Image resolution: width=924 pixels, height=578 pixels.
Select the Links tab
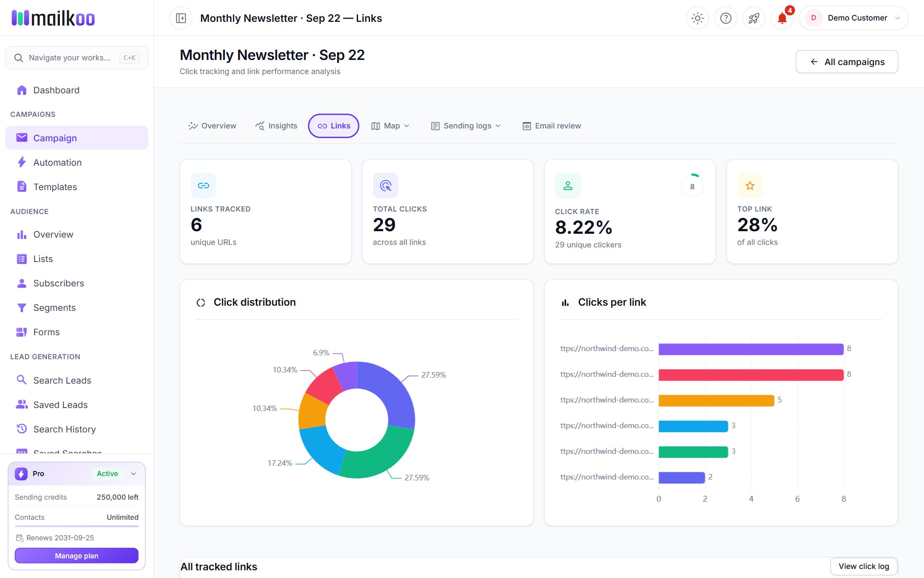334,126
